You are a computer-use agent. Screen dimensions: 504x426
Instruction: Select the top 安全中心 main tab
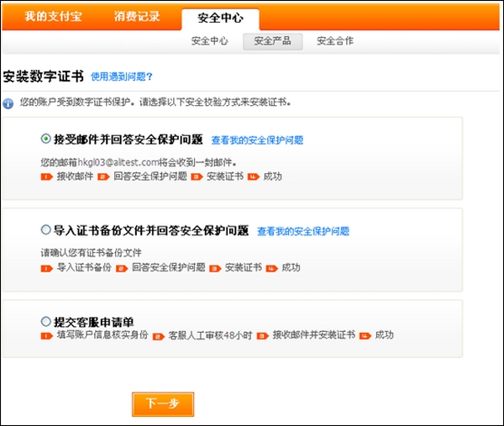220,18
